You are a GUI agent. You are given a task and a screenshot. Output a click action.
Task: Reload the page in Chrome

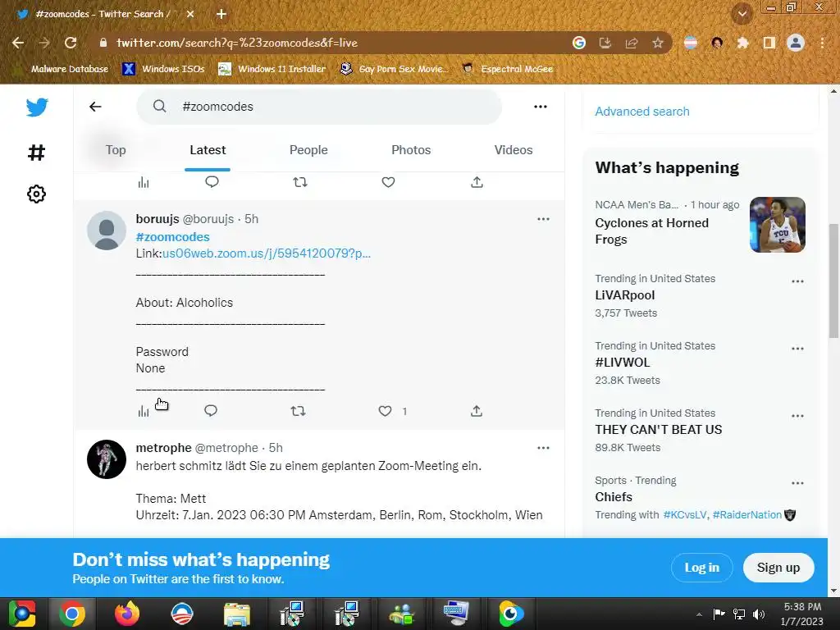[x=71, y=43]
